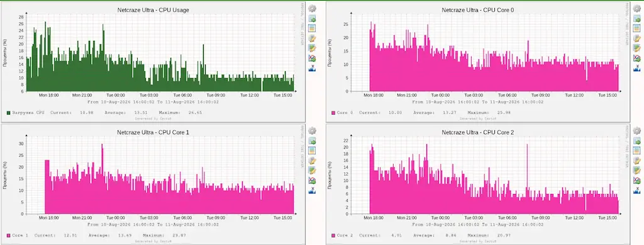Click green-arrow export icon beside CPU Core 1 graph
644x245 pixels.
click(312, 141)
